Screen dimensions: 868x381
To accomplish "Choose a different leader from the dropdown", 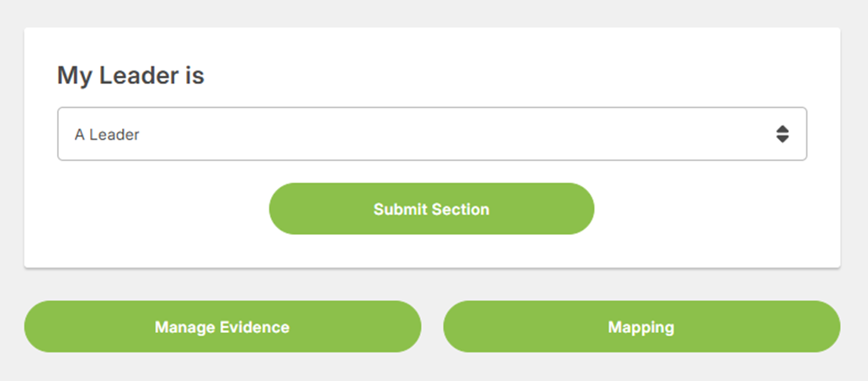I will click(431, 134).
